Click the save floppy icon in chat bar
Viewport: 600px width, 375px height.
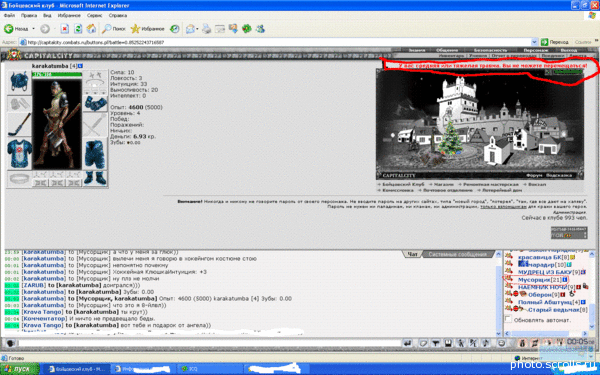coord(448,343)
